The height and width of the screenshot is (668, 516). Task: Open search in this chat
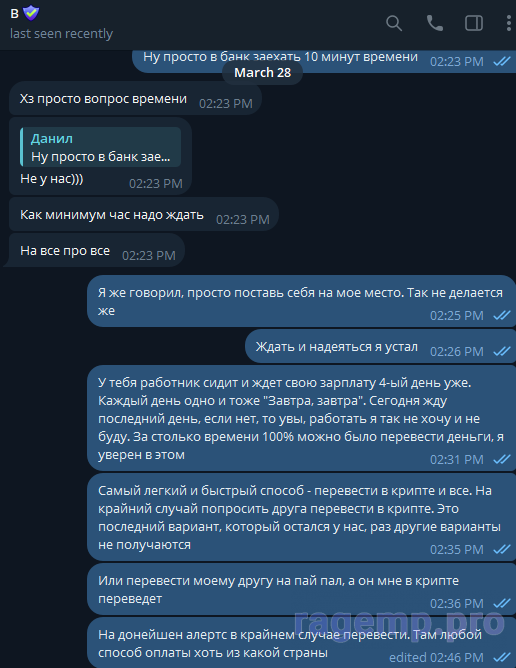click(394, 23)
